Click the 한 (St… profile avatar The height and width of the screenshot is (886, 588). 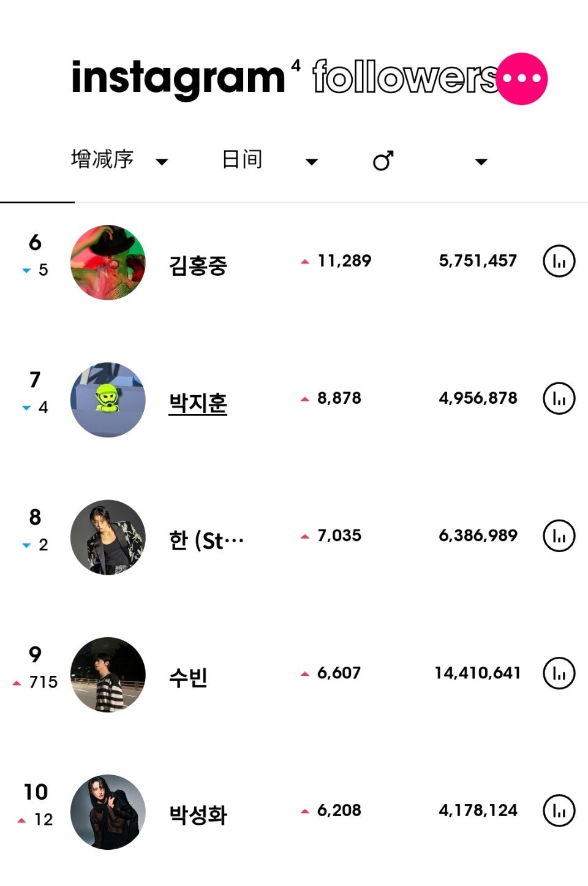(108, 537)
